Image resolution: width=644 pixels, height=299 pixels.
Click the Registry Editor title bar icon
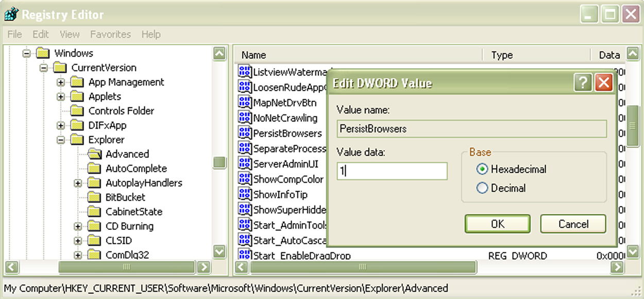click(11, 14)
